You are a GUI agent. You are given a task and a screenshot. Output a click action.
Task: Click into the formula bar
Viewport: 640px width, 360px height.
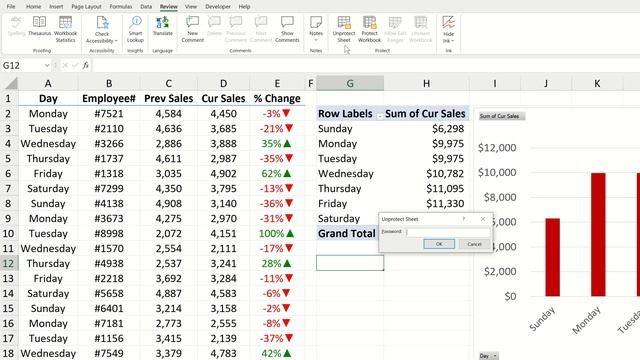point(365,65)
